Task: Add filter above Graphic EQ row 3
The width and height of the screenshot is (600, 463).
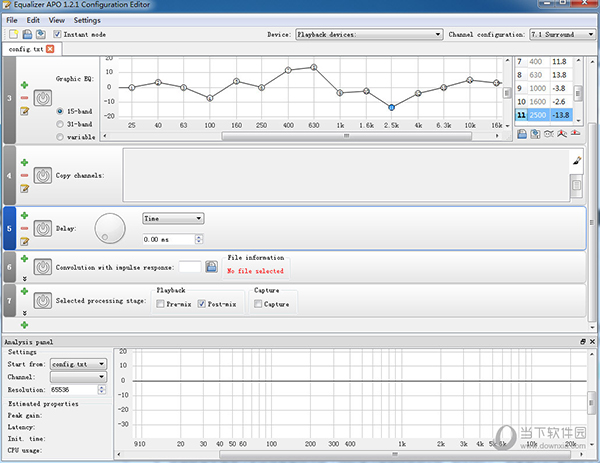Action: (x=24, y=85)
